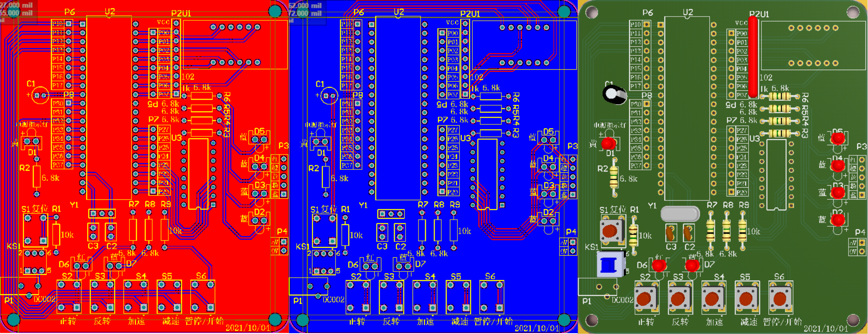The height and width of the screenshot is (334, 868).
Task: Select the D7 LED in the 3D render
Action: pyautogui.click(x=692, y=265)
